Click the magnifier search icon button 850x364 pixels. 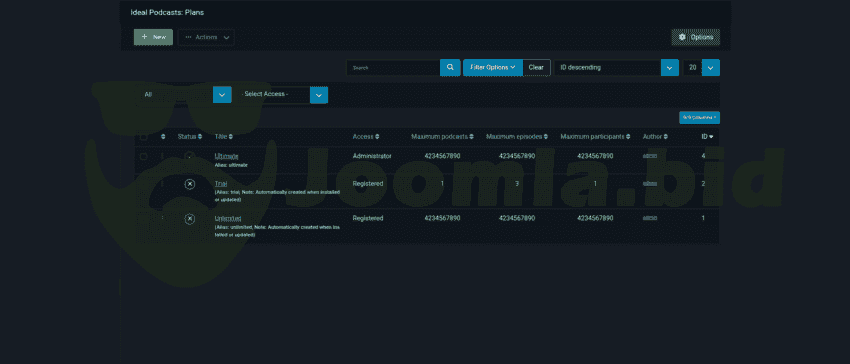pos(450,68)
